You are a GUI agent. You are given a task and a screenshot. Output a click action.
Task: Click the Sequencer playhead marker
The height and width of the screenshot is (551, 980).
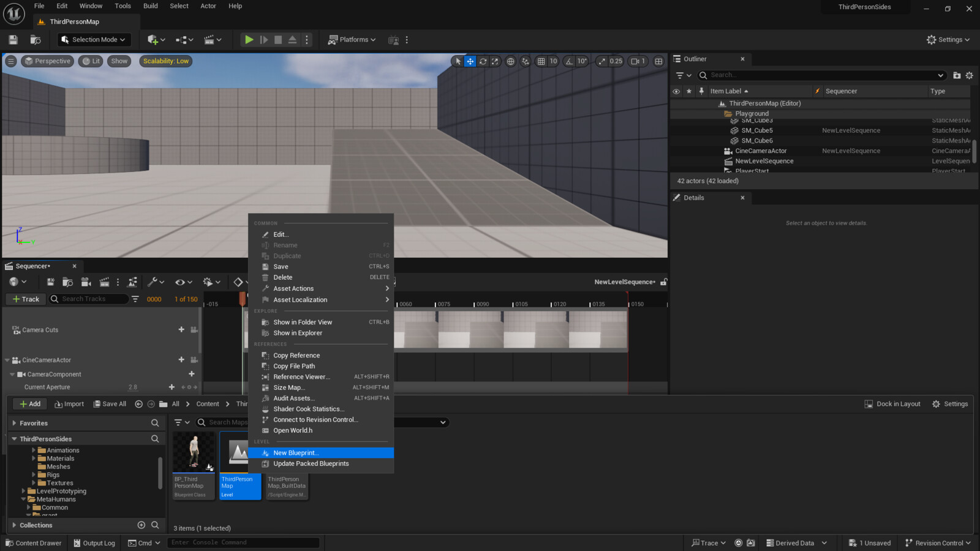click(243, 299)
